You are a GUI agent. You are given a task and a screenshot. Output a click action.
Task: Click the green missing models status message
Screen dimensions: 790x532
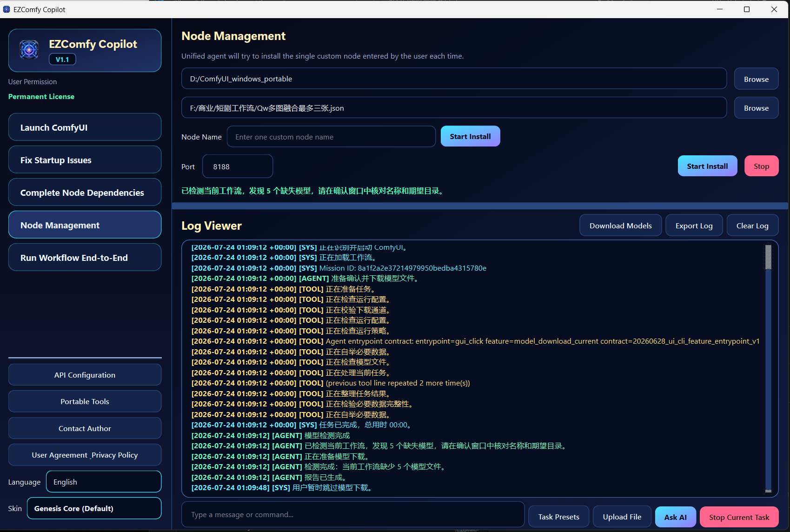click(x=313, y=191)
